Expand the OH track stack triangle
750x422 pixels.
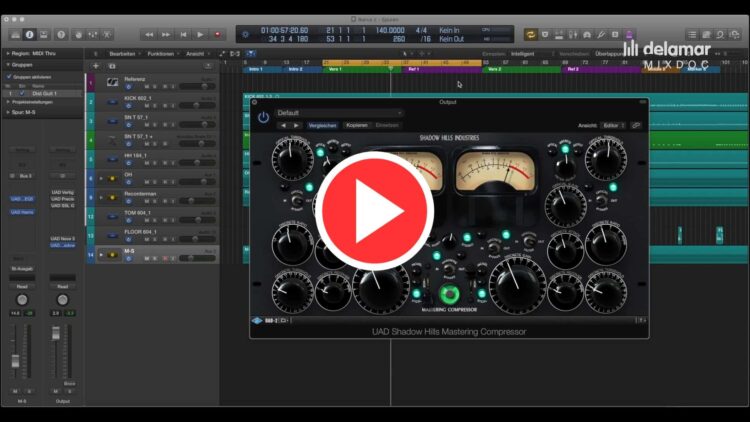(101, 178)
